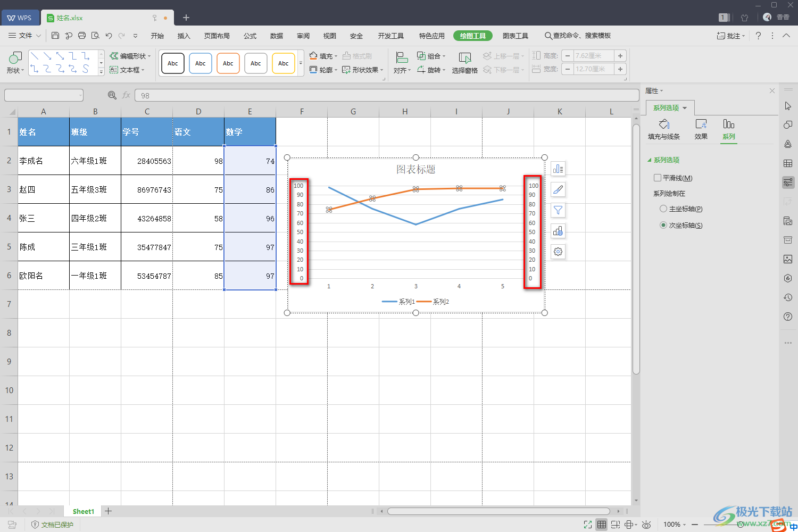Close the properties side panel
Image resolution: width=798 pixels, height=532 pixels.
point(772,91)
